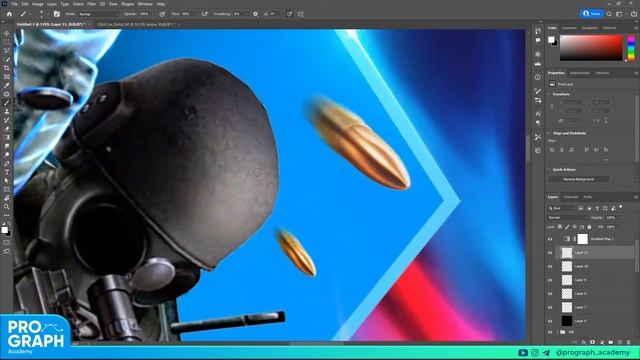Open brush blend Mode dropdown in options bar
This screenshot has height=360, width=640.
coord(98,14)
